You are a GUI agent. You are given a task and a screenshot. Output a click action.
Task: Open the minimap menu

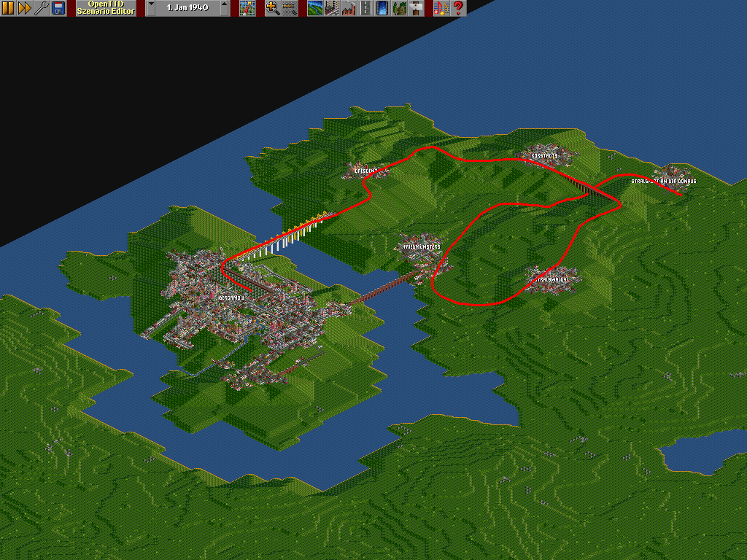(247, 8)
